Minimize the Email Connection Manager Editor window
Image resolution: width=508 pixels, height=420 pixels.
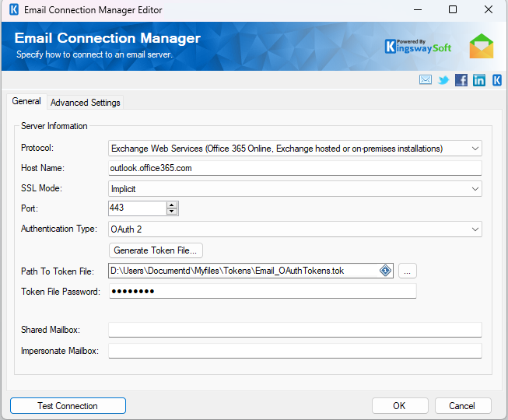[x=418, y=9]
